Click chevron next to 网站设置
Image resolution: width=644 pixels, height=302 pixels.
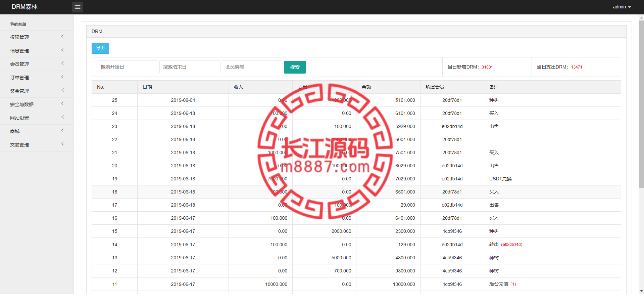[x=62, y=117]
